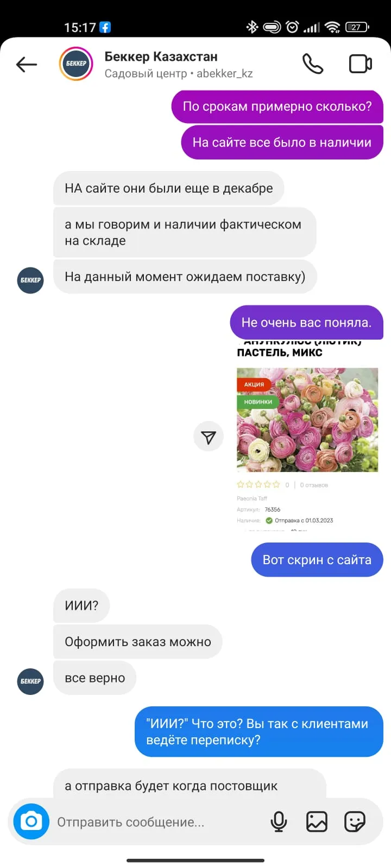
Task: Open the gallery image picker icon
Action: point(317,822)
